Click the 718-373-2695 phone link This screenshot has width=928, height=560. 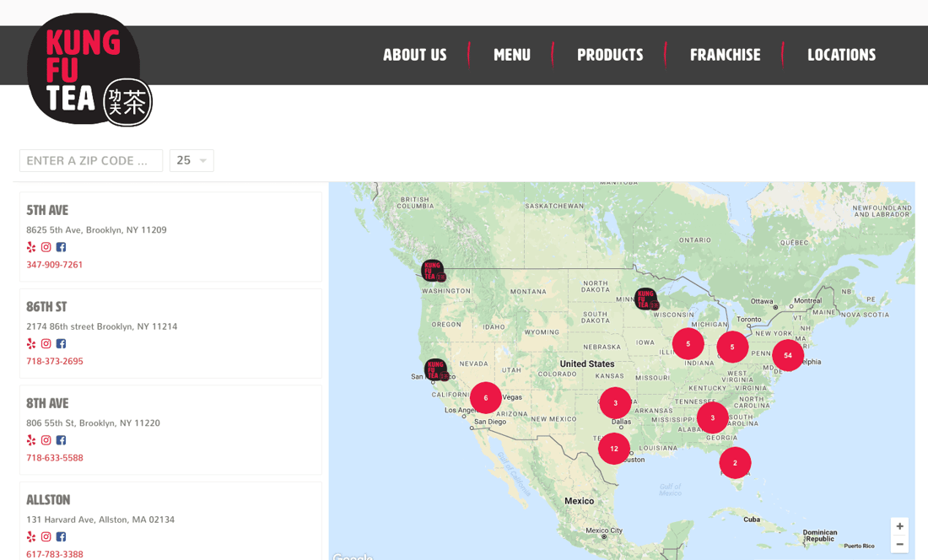point(54,360)
